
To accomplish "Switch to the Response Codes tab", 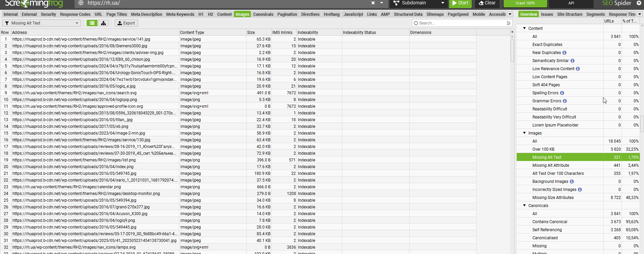I will (x=75, y=14).
